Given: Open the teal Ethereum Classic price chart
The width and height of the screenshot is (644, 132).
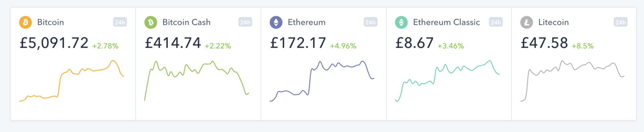Looking at the screenshot, I should pos(447,81).
